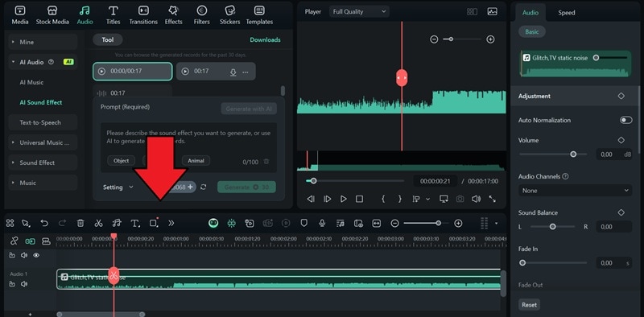Click the Tool button
The width and height of the screenshot is (644, 317).
click(108, 40)
